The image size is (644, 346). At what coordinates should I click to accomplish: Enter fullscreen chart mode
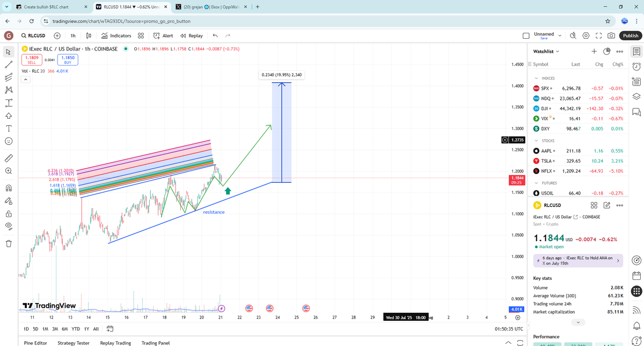pos(598,35)
